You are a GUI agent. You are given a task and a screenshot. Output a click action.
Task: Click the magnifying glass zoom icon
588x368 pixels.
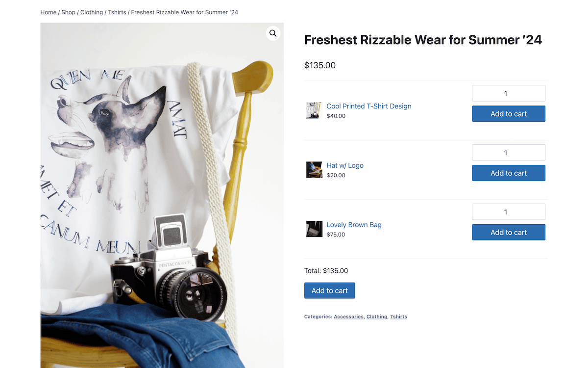click(x=273, y=33)
